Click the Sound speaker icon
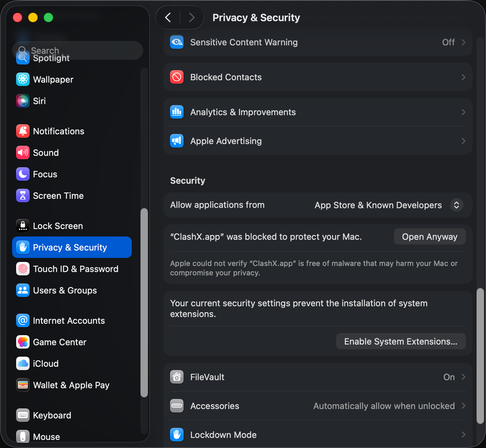This screenshot has width=486, height=448. click(x=23, y=152)
